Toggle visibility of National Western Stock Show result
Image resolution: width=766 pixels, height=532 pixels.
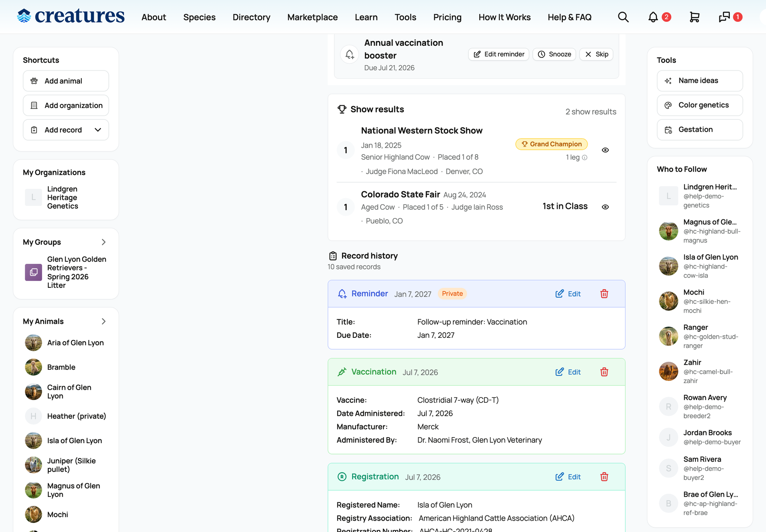(x=605, y=150)
